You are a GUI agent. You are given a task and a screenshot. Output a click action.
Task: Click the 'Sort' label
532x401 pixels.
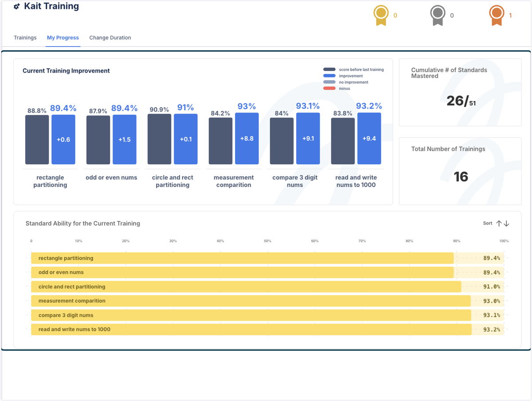pos(488,223)
